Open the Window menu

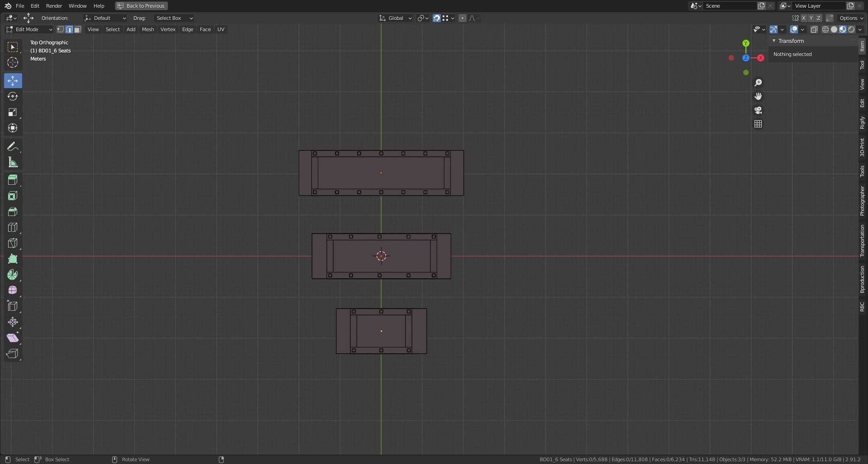(77, 6)
